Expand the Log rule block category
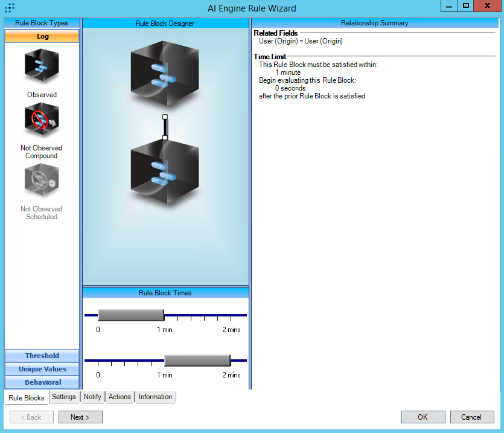 click(42, 36)
